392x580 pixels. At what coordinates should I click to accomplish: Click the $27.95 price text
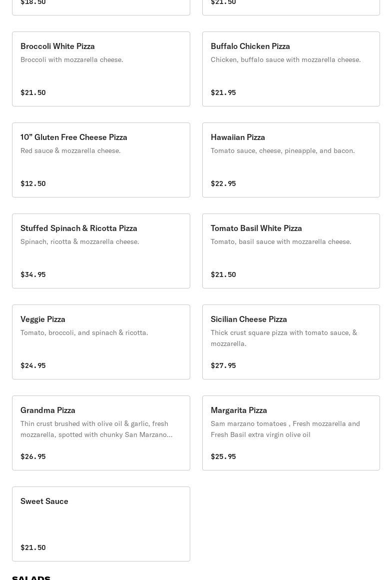point(223,365)
